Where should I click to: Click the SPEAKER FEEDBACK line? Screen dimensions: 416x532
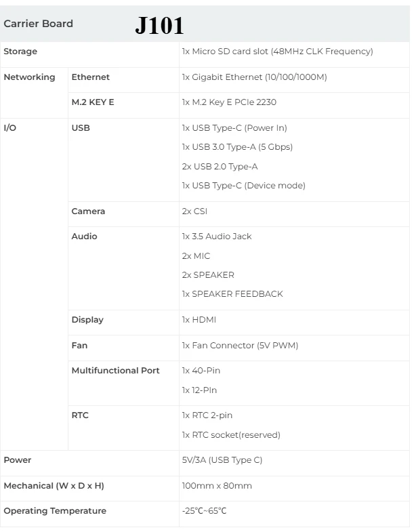232,294
